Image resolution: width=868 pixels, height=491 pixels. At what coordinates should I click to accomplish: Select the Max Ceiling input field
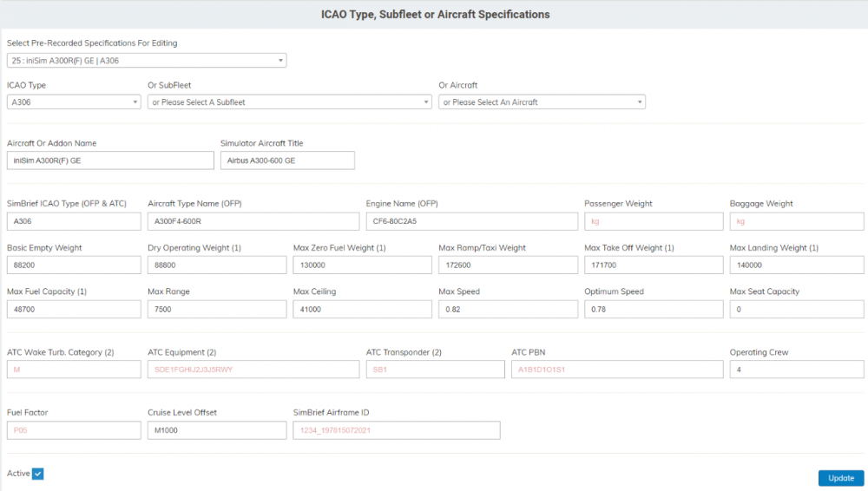(x=362, y=310)
